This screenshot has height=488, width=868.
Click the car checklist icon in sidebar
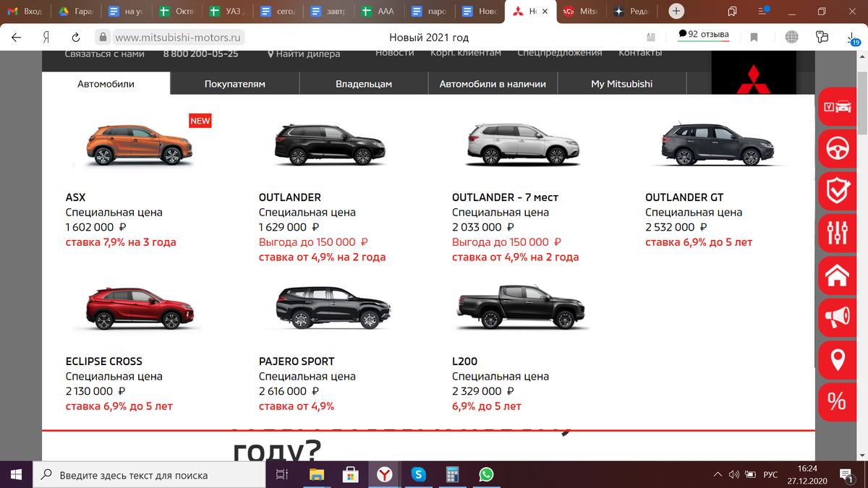click(x=837, y=108)
